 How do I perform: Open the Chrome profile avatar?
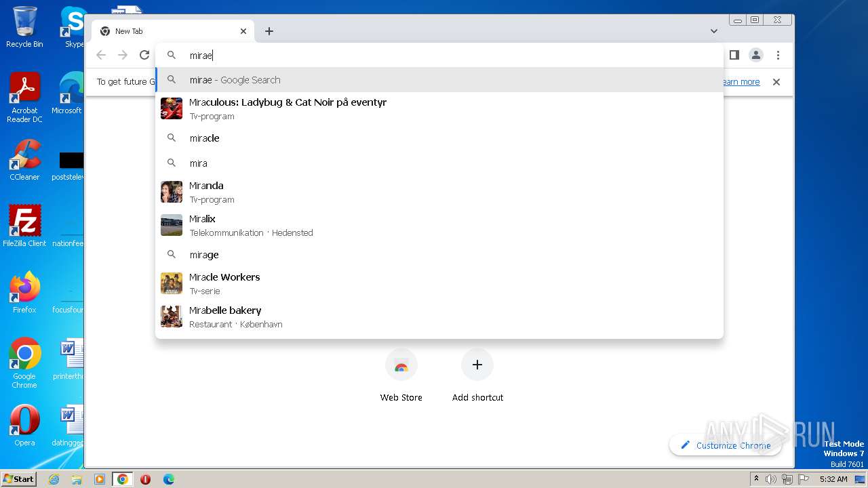756,55
